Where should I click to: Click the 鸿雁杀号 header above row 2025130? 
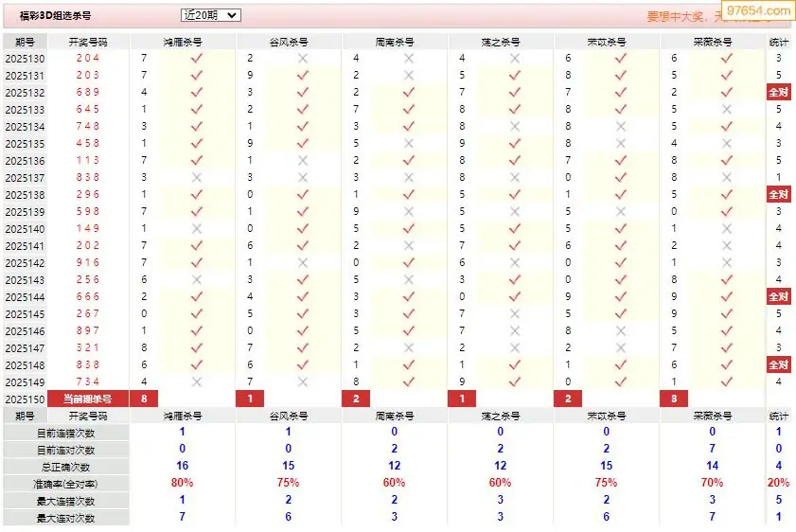[x=183, y=43]
